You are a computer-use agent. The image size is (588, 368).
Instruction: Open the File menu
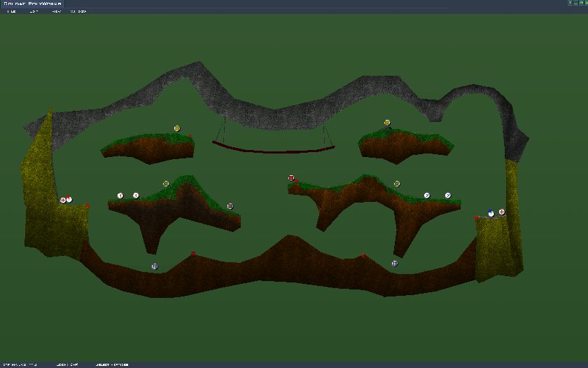(x=11, y=11)
